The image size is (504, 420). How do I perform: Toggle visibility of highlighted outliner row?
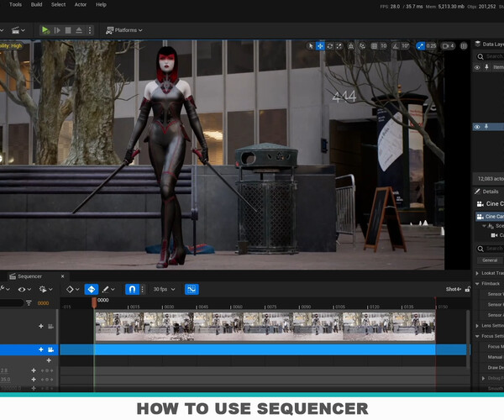point(477,127)
